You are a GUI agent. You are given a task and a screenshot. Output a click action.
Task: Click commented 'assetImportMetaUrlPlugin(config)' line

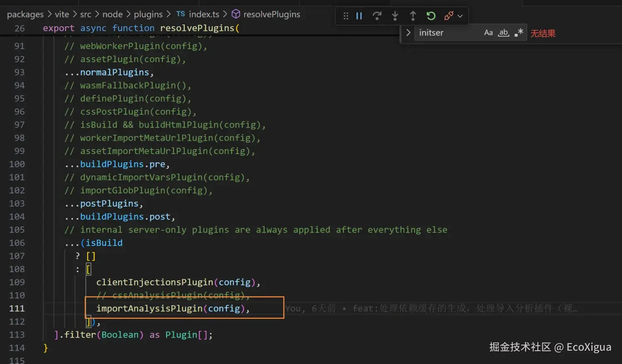coord(160,151)
